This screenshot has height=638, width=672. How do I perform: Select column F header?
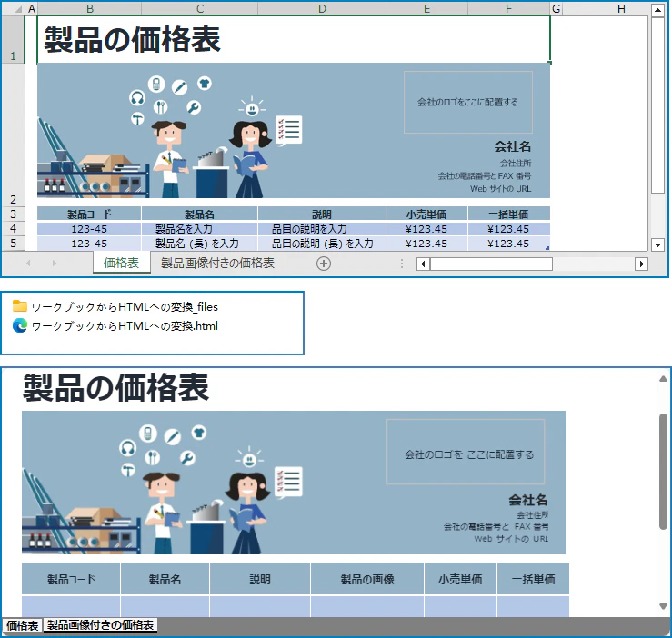pos(508,8)
